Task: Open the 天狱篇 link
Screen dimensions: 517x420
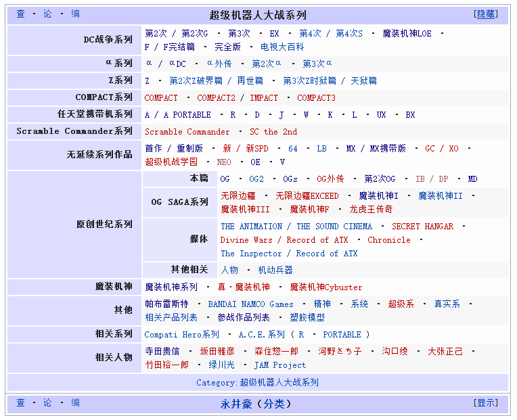Action: click(363, 80)
